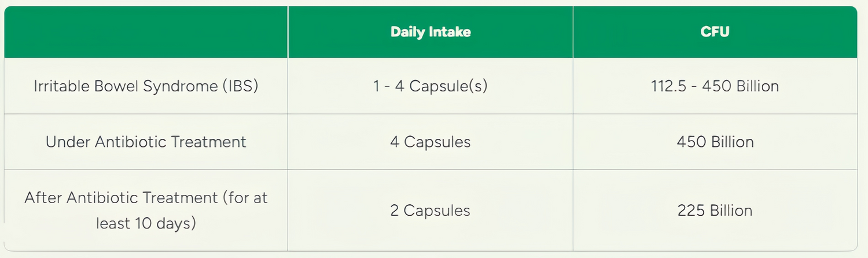Viewport: 868px width, 258px height.
Task: Select the 112.5 - 450 Billion cell
Action: click(715, 86)
